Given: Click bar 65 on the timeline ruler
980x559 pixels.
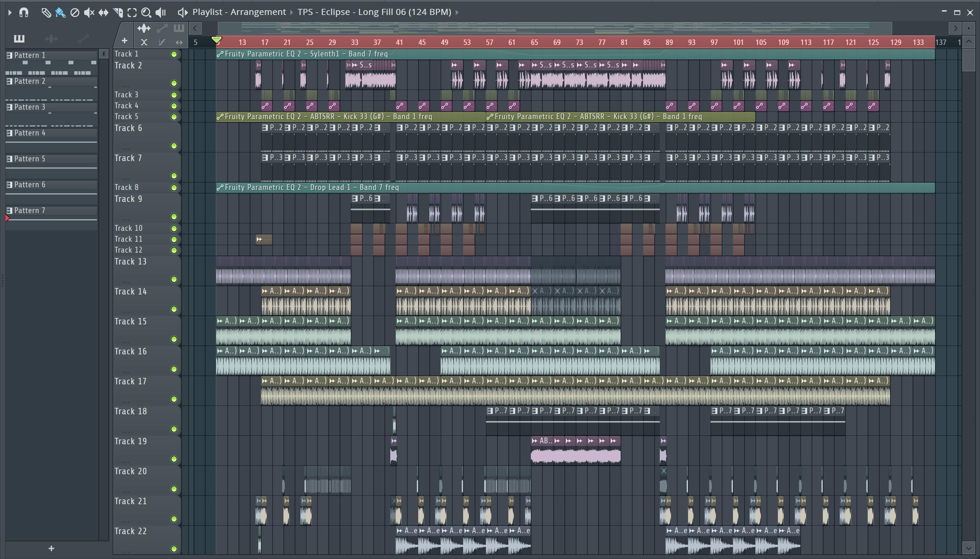Looking at the screenshot, I should click(x=534, y=42).
